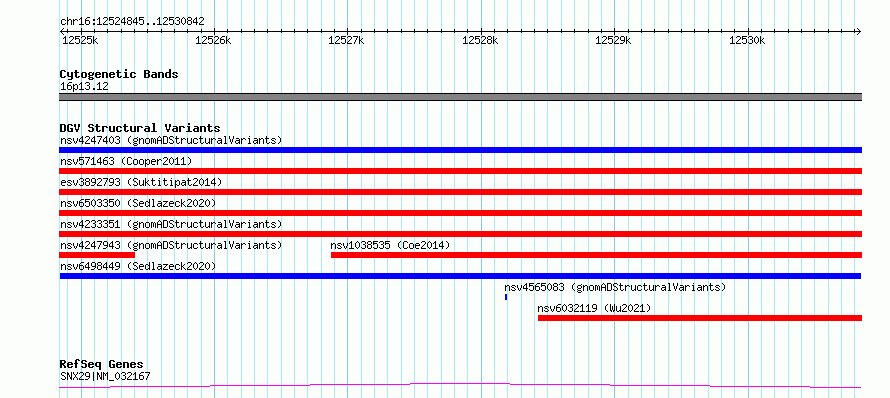Viewport: 890px width, 398px height.
Task: Click the DGV Structural Variants track title
Action: click(x=140, y=128)
